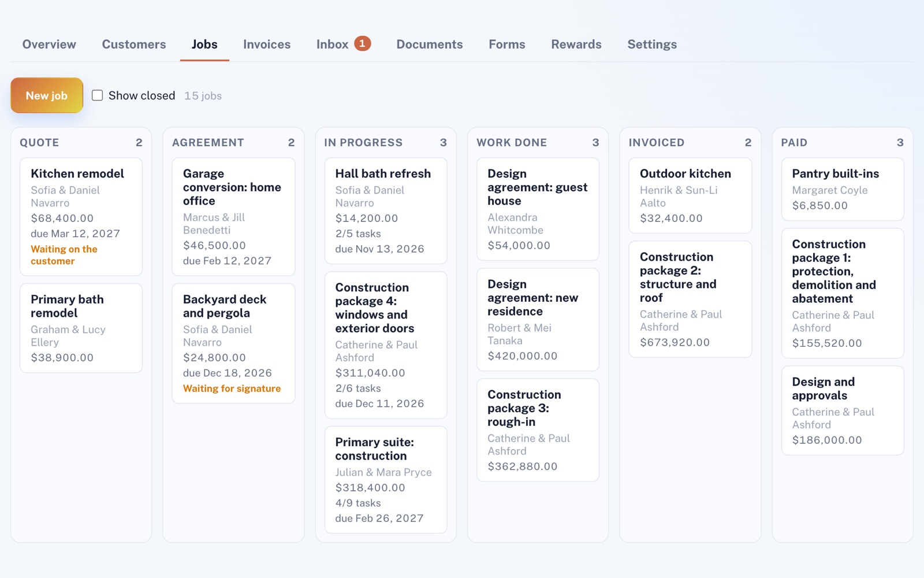Open Backyard deck and pergola card
The height and width of the screenshot is (578, 924).
click(233, 343)
